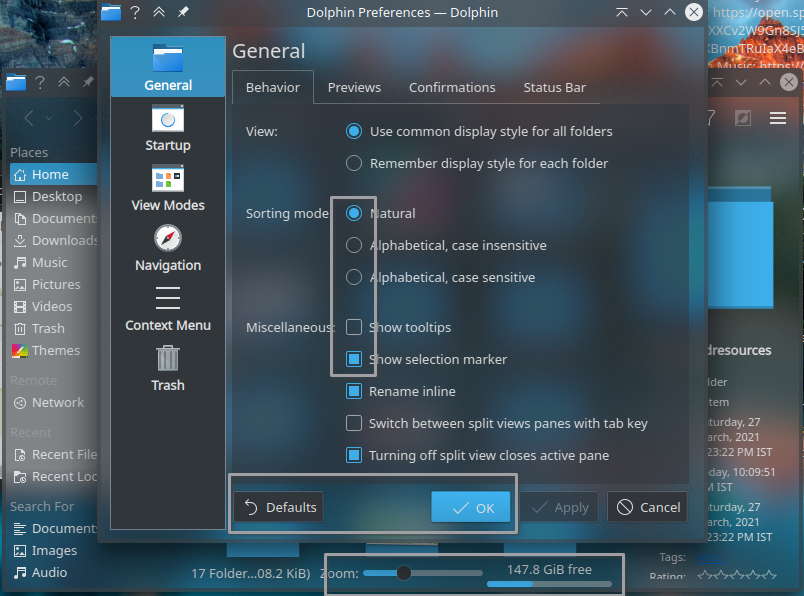The image size is (804, 596).
Task: Open Music in Places panel
Action: click(x=53, y=263)
